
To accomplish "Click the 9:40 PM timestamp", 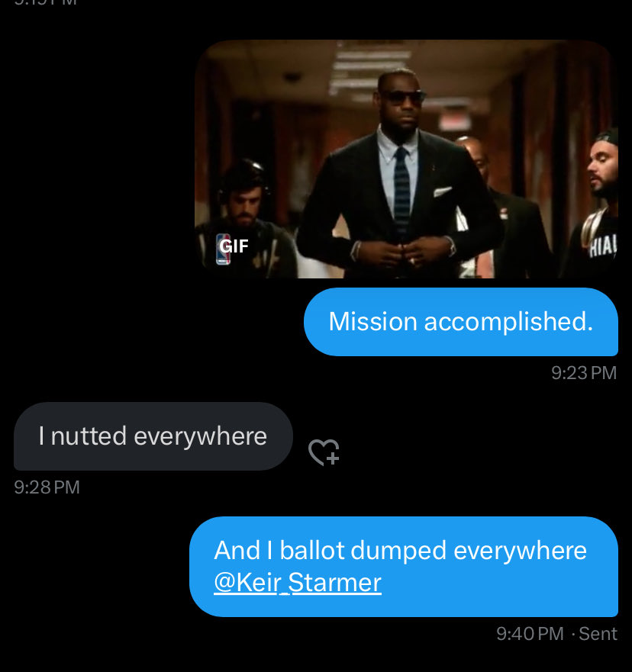I will (530, 634).
